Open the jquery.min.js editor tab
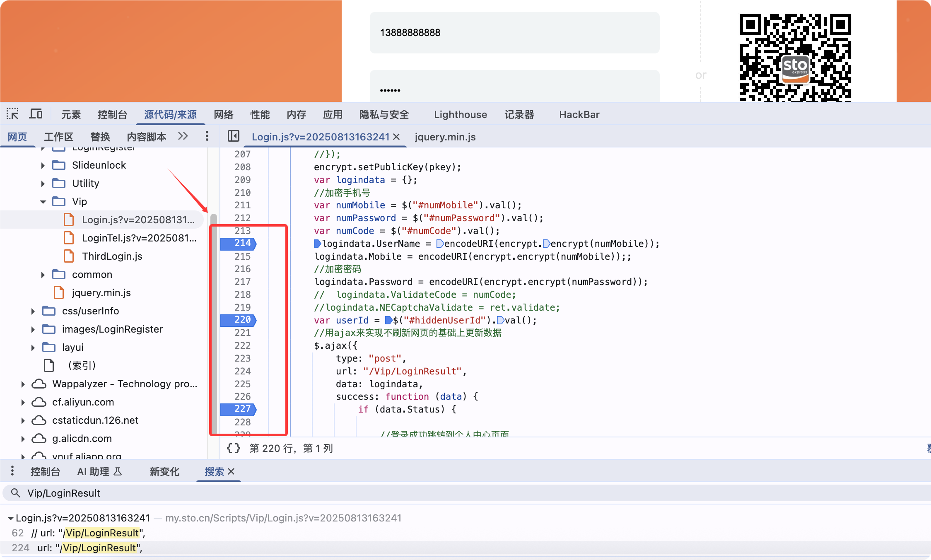The height and width of the screenshot is (560, 931). (445, 137)
